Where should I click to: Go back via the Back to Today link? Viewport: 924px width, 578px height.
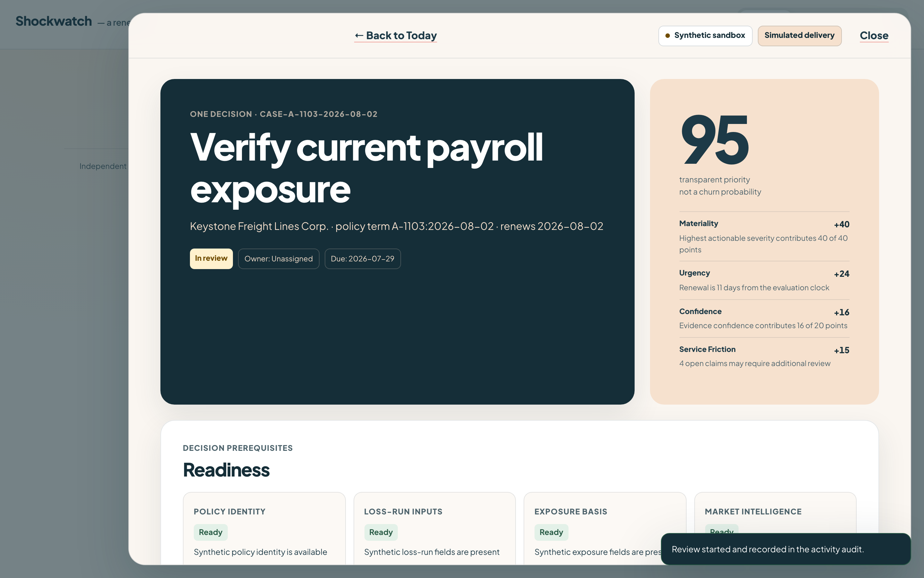click(396, 36)
